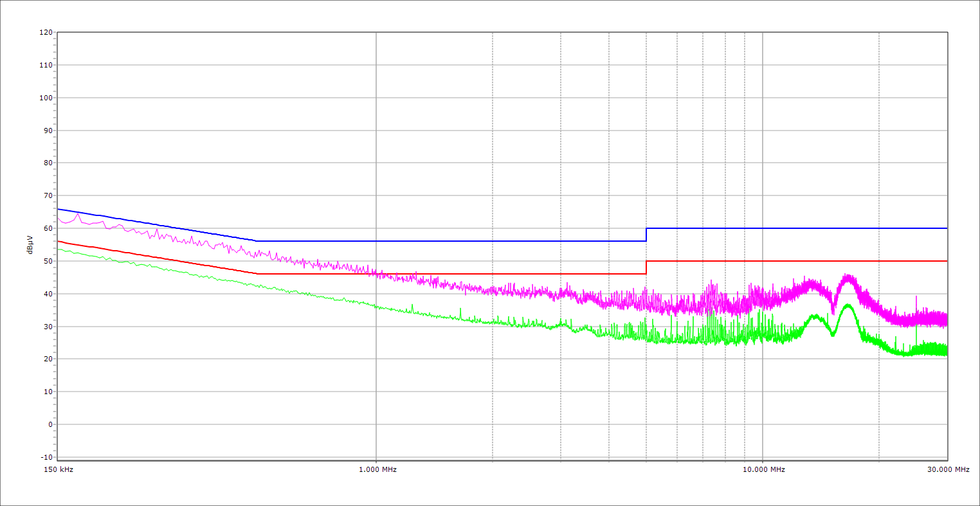Click the "150 kHz" x-axis label
Screen dimensions: 980x506
(58, 469)
